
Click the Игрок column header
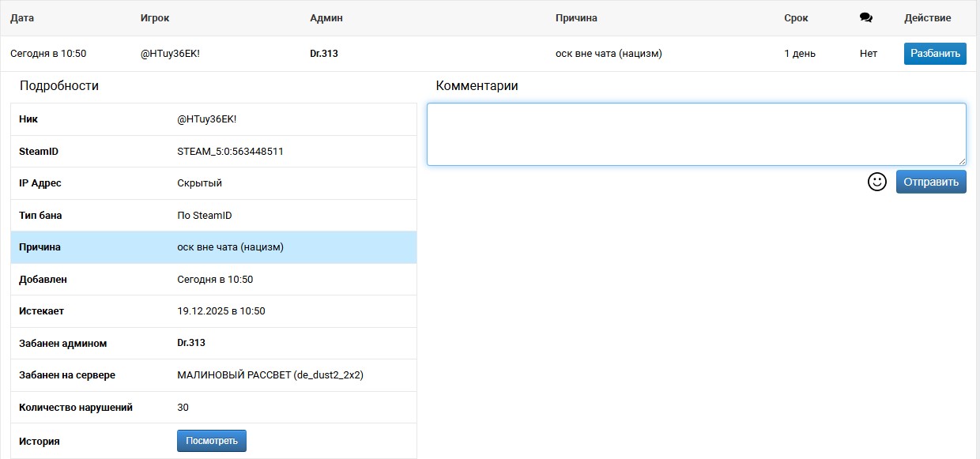pos(154,18)
